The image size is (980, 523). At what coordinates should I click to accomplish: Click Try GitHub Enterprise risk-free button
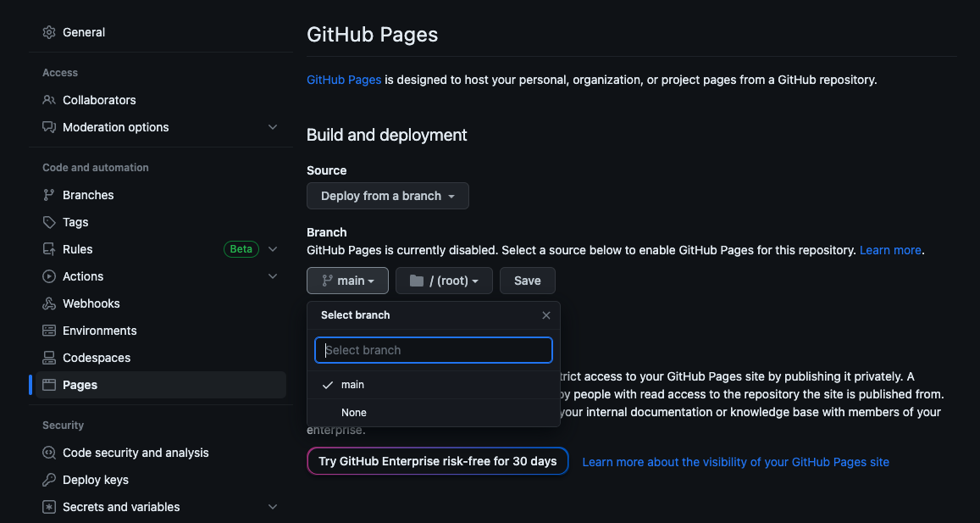[x=438, y=461]
